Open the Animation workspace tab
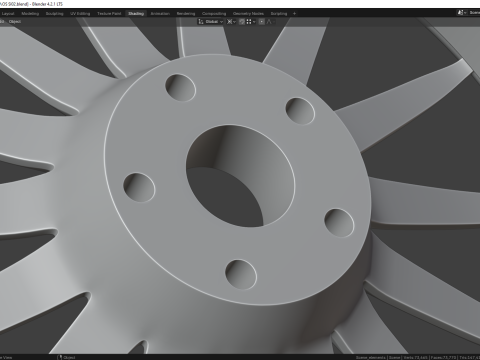This screenshot has width=480, height=360. pyautogui.click(x=160, y=14)
